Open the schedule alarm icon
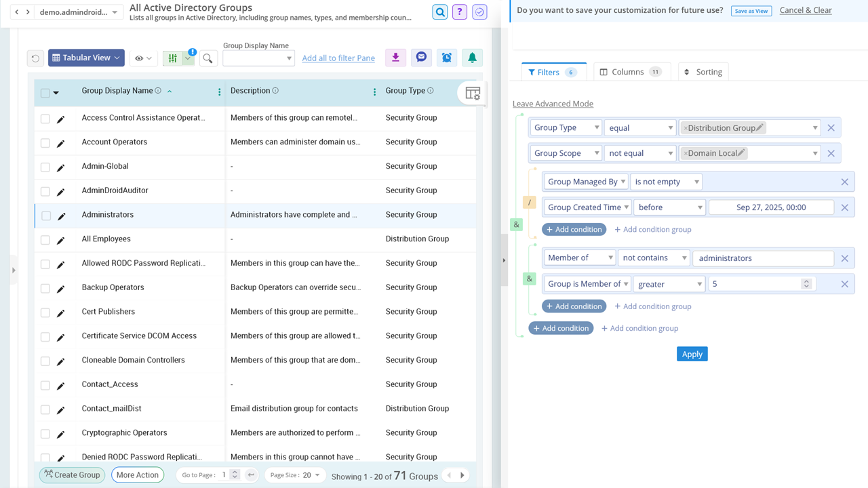Screen dimensions: 868x488 (x=446, y=58)
